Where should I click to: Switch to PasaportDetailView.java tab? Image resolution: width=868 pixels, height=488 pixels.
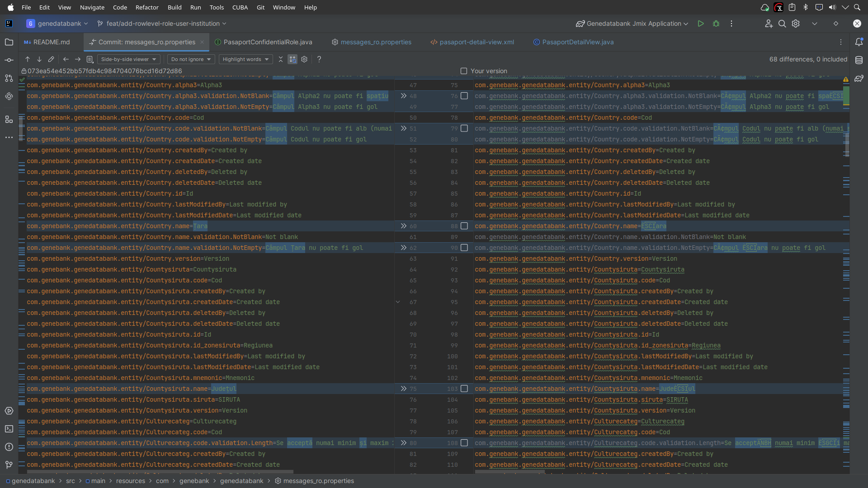coord(573,42)
